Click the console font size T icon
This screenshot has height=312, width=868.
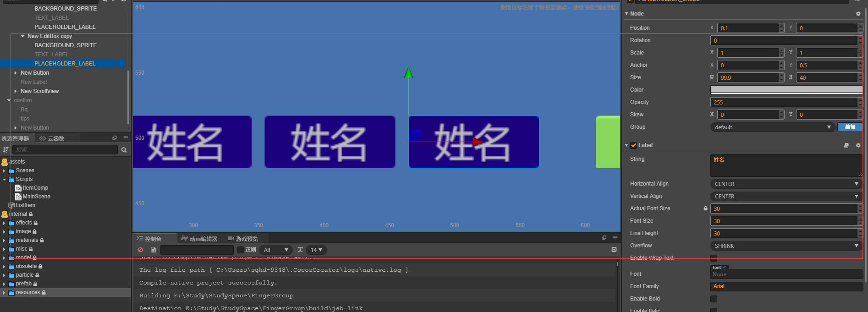(300, 250)
